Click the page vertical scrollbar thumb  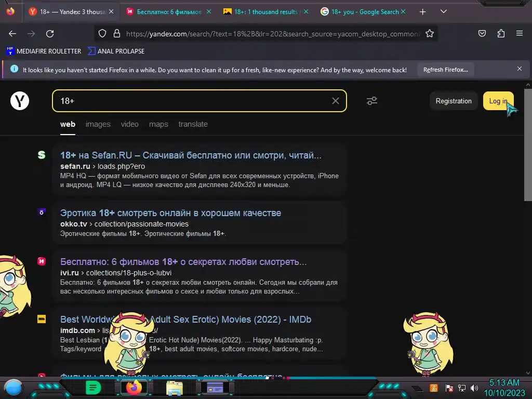click(528, 145)
